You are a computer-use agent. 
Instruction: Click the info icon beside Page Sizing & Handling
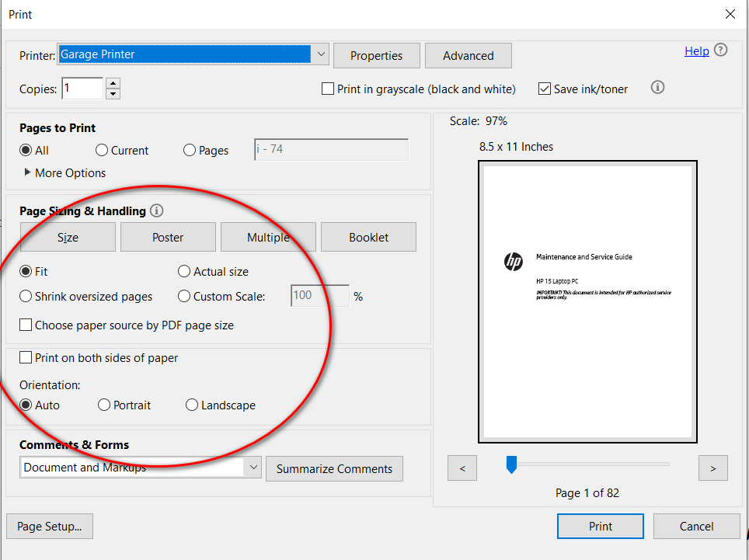(157, 210)
